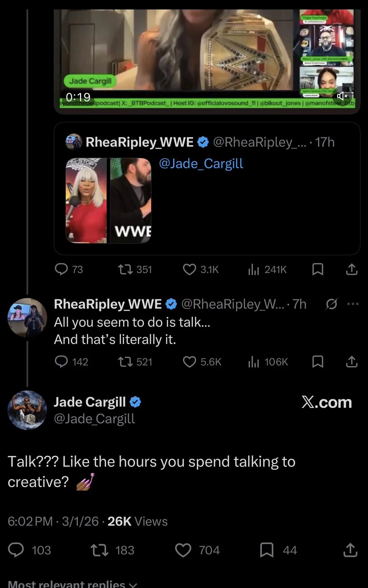Share the tweet with 241K views
The width and height of the screenshot is (368, 588).
point(352,269)
